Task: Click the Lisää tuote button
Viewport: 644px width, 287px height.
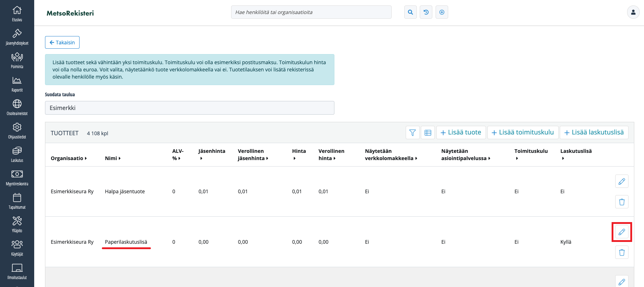Action: coord(461,133)
